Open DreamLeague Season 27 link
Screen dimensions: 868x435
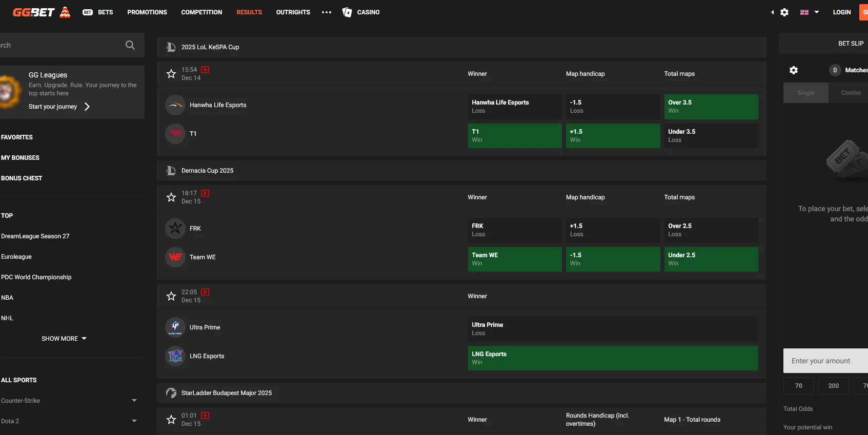pyautogui.click(x=35, y=236)
